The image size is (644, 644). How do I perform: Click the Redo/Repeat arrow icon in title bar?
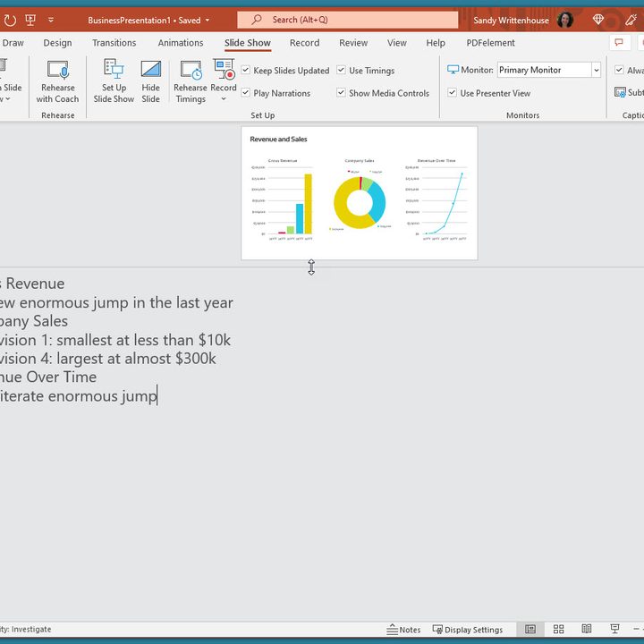10,20
